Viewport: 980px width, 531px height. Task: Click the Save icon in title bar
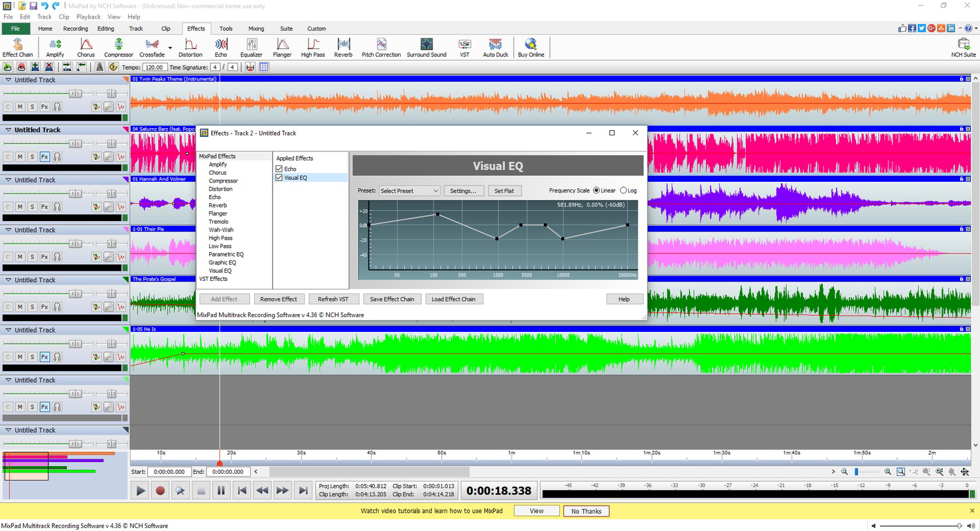click(x=33, y=6)
